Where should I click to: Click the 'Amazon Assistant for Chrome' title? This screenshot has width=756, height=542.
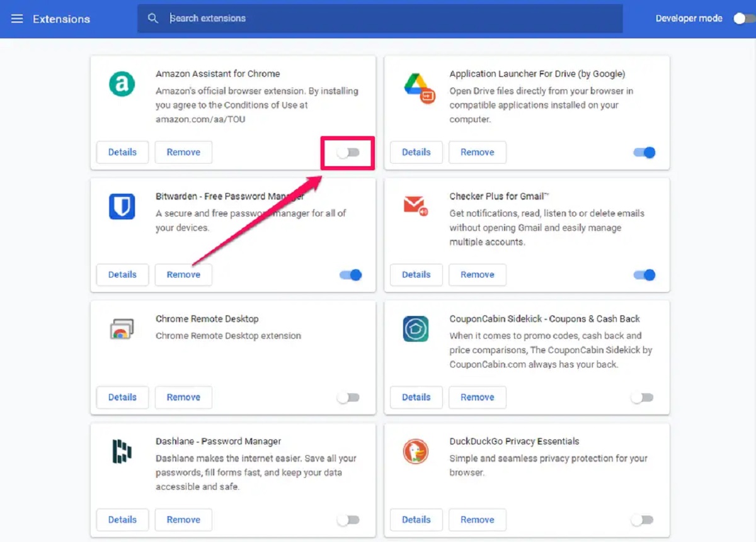click(x=218, y=74)
